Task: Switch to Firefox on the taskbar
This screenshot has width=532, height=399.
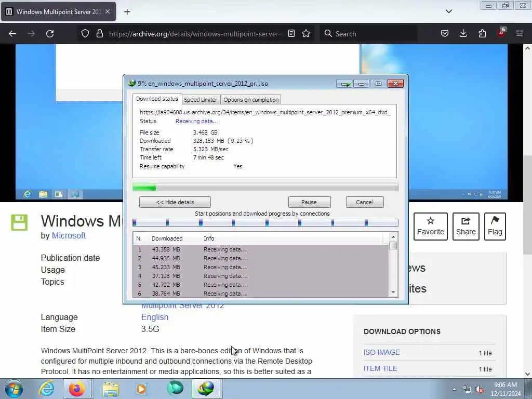Action: [77, 389]
